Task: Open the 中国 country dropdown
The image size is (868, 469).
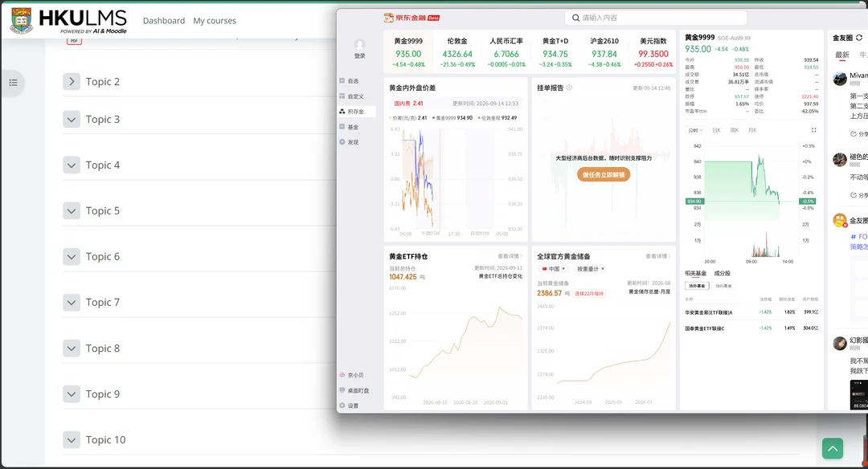Action: click(x=553, y=269)
